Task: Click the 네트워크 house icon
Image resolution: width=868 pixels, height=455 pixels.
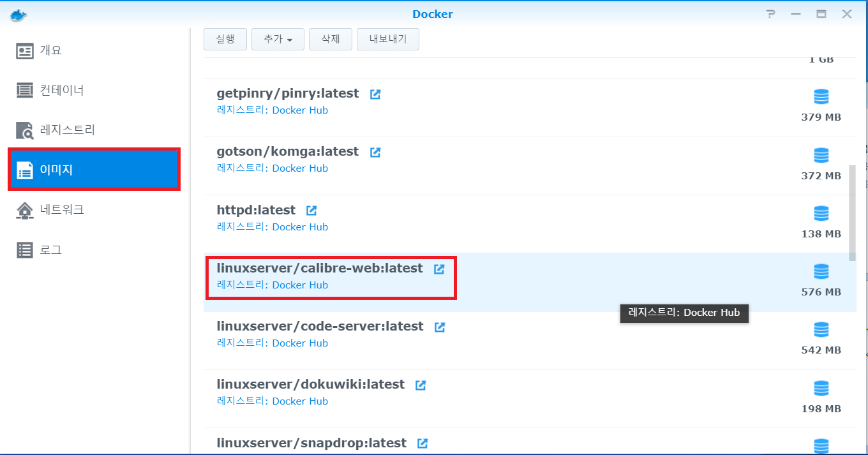Action: coord(25,210)
